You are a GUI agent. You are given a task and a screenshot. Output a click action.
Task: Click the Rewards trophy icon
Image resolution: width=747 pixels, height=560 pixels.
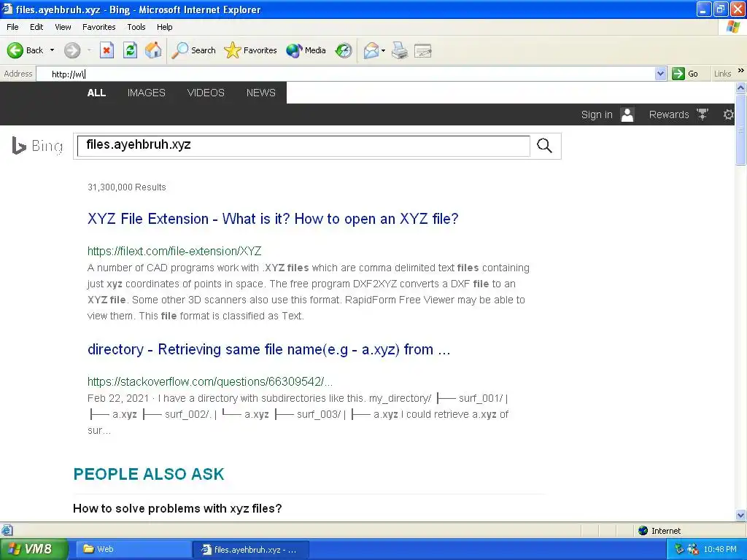703,114
